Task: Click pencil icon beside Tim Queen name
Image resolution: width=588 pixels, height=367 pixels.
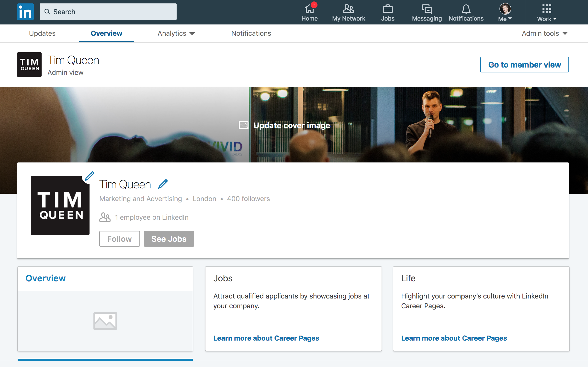Action: 163,184
